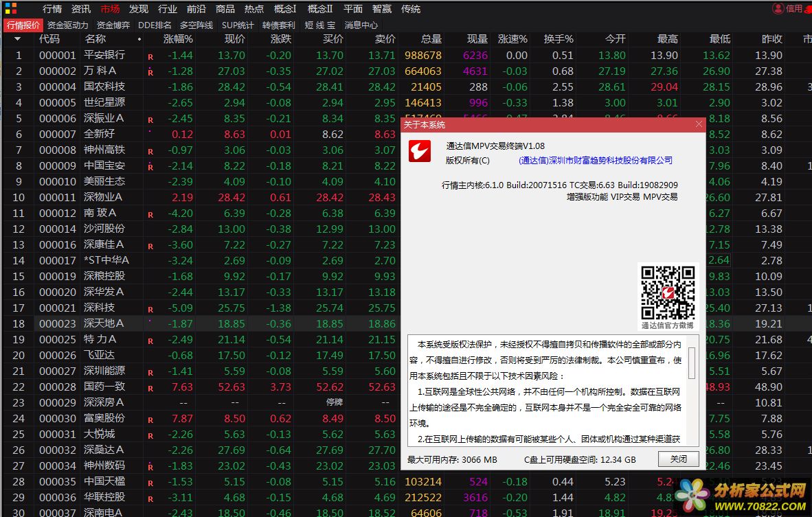Screen dimensions: 812x517
Task: Click the R marker beside 南玻A
Action: pos(150,215)
